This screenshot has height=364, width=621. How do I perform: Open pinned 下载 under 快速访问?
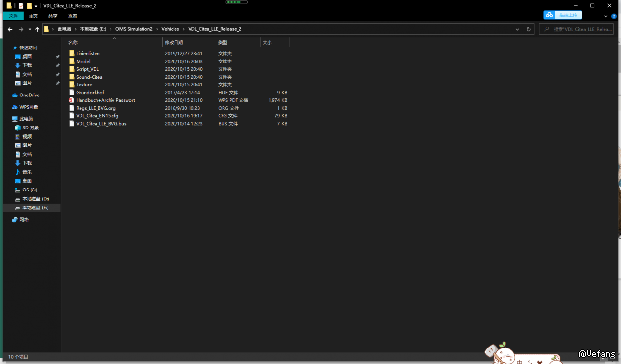pos(27,65)
